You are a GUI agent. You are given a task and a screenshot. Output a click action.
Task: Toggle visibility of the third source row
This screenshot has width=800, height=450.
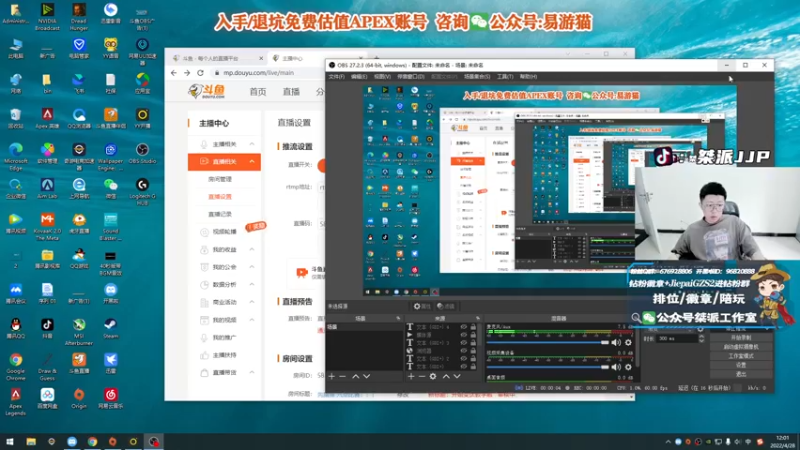[x=464, y=343]
